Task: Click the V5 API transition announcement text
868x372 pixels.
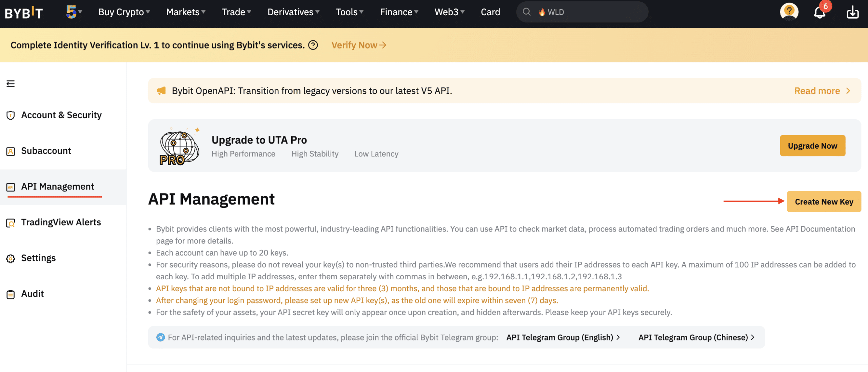Action: click(x=312, y=91)
